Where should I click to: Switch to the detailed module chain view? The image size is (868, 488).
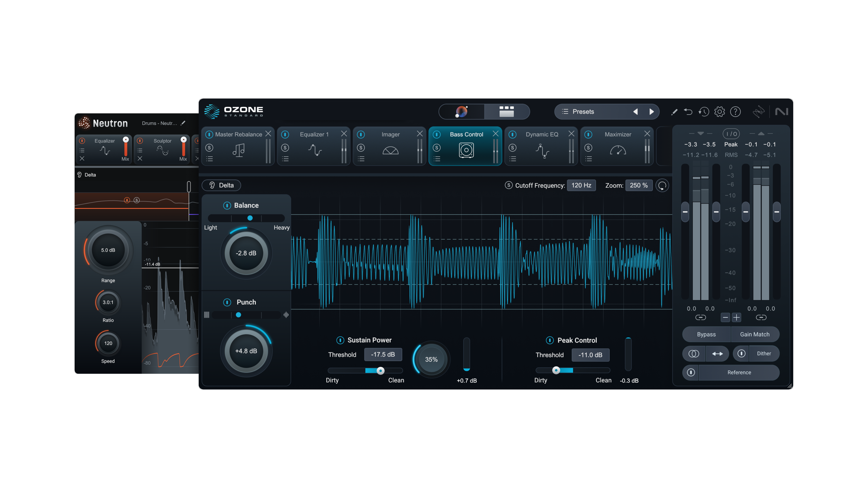coord(507,111)
